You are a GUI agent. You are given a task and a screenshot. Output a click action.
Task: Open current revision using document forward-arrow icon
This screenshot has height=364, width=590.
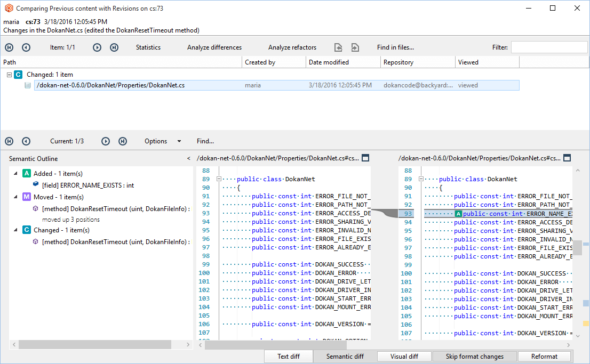click(355, 47)
